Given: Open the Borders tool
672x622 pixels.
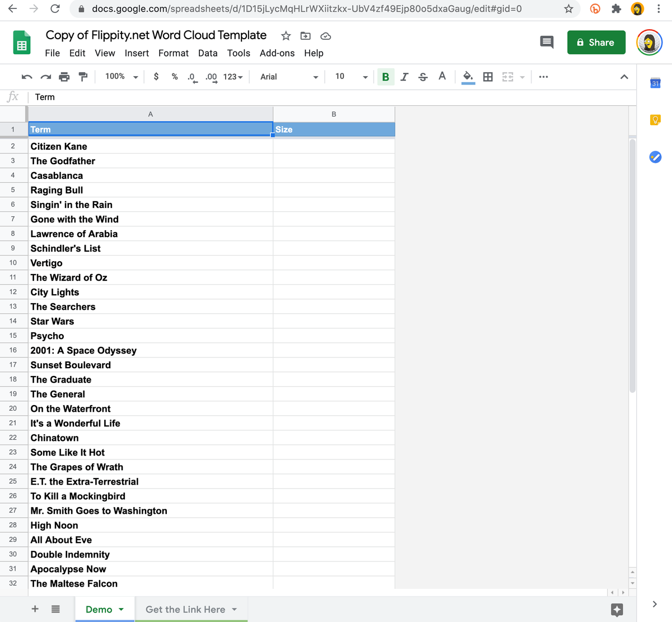Looking at the screenshot, I should (488, 77).
